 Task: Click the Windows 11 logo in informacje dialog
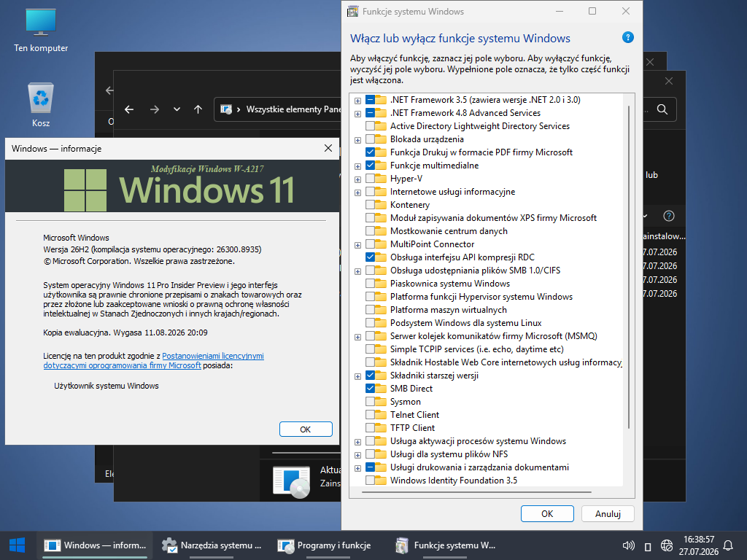tap(85, 190)
